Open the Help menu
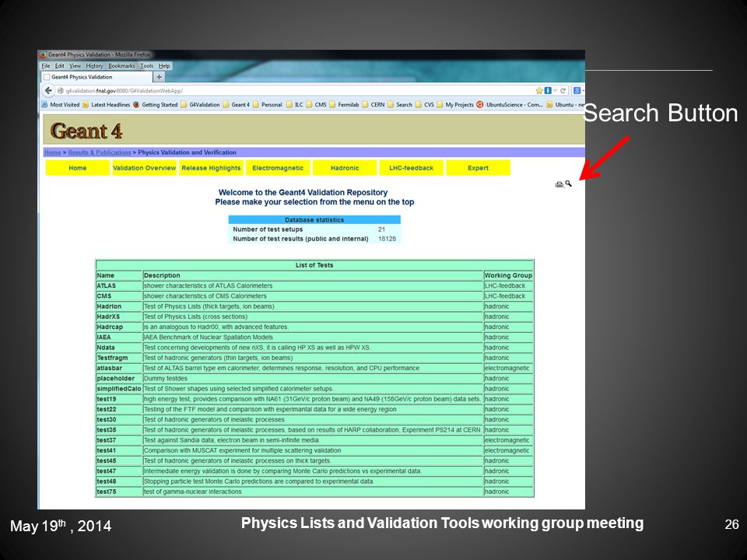This screenshot has width=747, height=560. click(164, 65)
